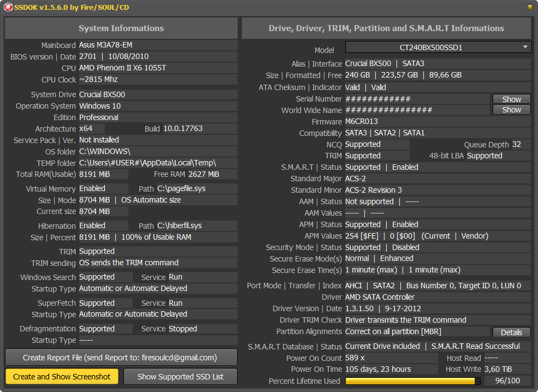The height and width of the screenshot is (392, 538).
Task: Select 48-bit LBA Supported value
Action: [499, 156]
